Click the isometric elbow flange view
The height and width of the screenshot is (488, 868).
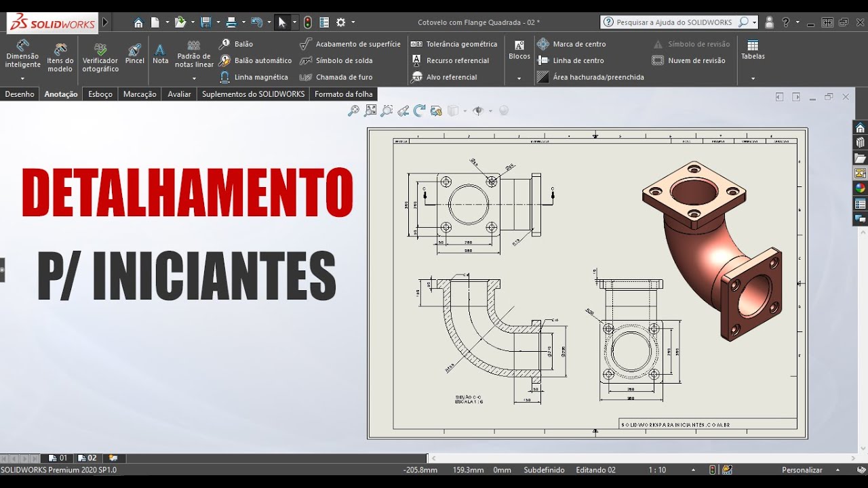point(712,251)
